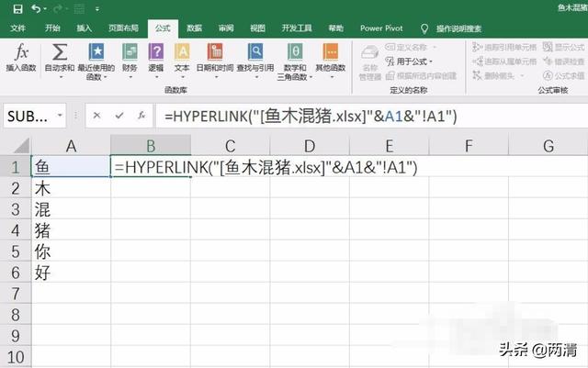The image size is (588, 368).
Task: Open the Quick Access Toolbar customize arrow
Action: click(x=97, y=8)
